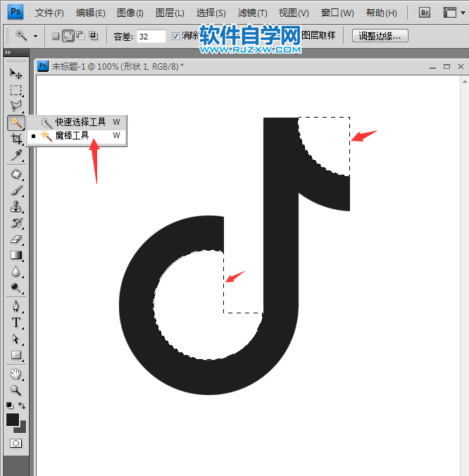Select the Polygonal Lasso tool
Viewport: 469px width, 476px height.
click(15, 106)
